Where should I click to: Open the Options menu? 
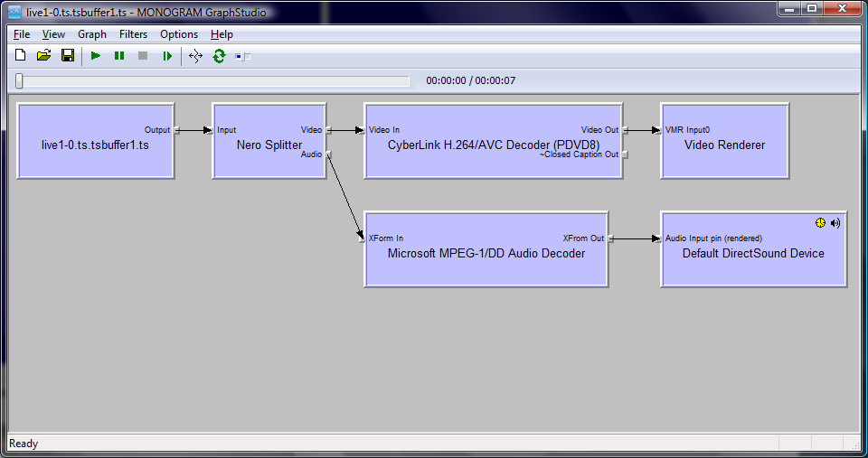tap(179, 34)
